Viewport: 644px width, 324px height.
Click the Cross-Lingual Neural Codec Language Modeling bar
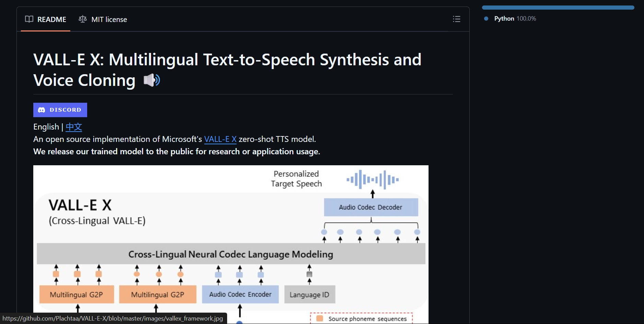pos(231,254)
